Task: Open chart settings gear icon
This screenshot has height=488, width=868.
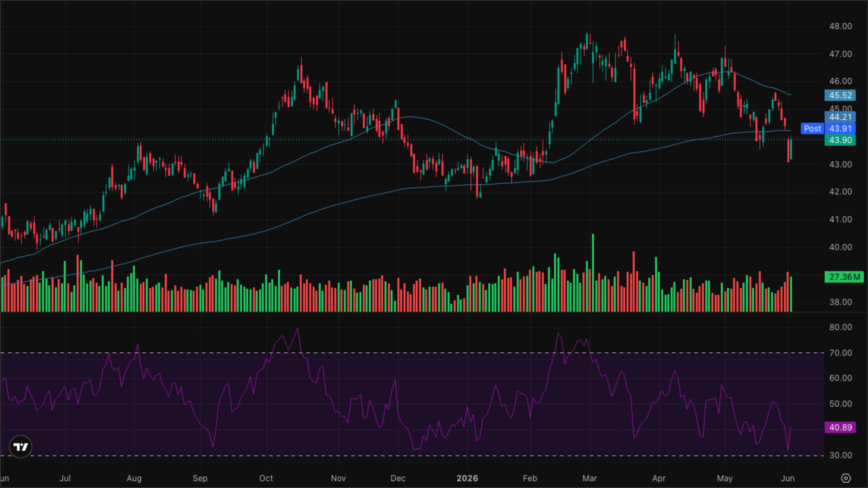Action: pyautogui.click(x=846, y=478)
